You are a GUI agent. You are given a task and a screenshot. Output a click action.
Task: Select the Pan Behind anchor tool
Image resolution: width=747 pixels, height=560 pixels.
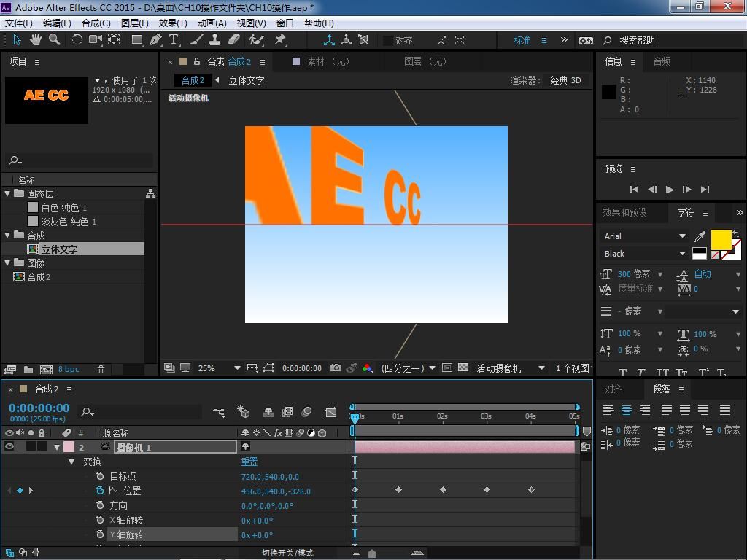click(x=114, y=40)
